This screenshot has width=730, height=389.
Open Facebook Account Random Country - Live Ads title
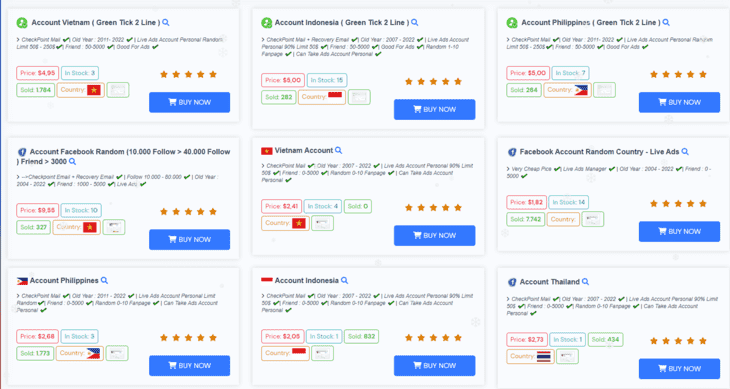[599, 152]
